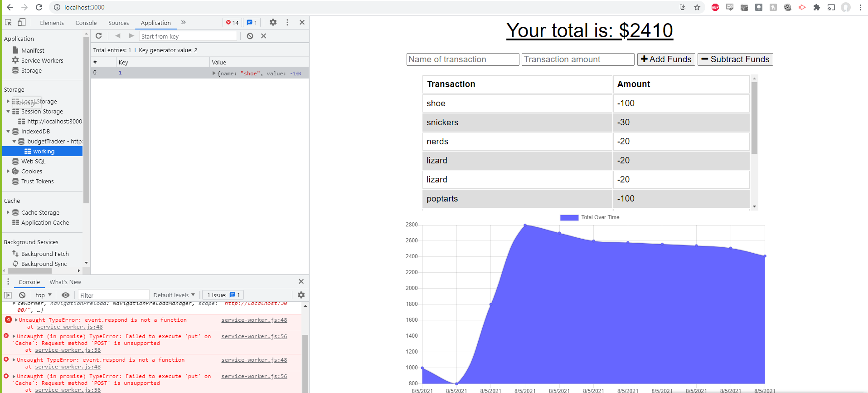The image size is (868, 393).
Task: Clear the console with the ban icon
Action: (x=22, y=295)
